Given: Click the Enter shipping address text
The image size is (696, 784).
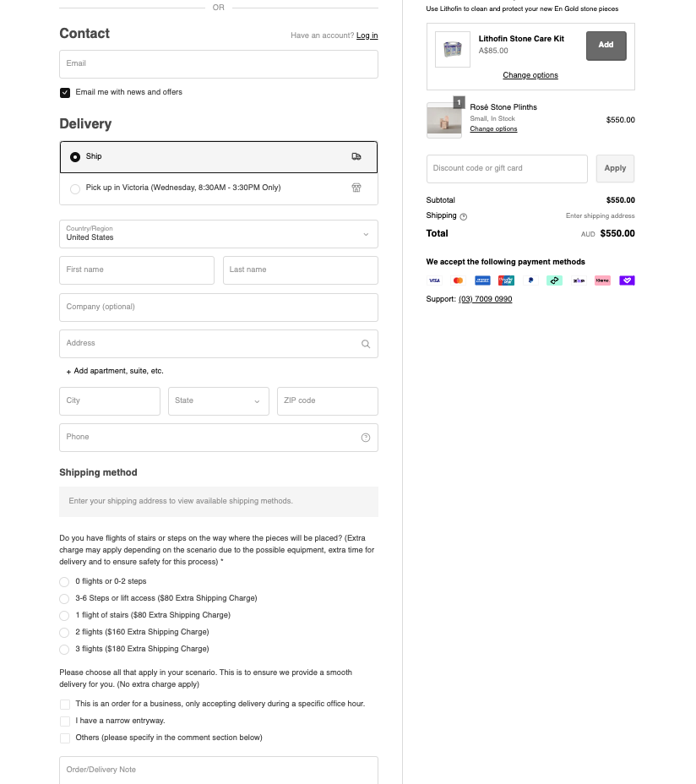Looking at the screenshot, I should pos(600,216).
